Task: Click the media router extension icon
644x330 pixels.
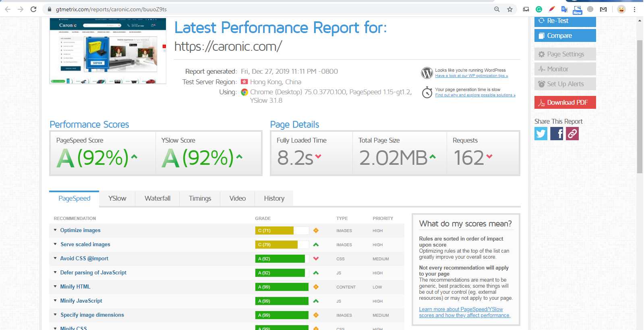Action: click(526, 9)
